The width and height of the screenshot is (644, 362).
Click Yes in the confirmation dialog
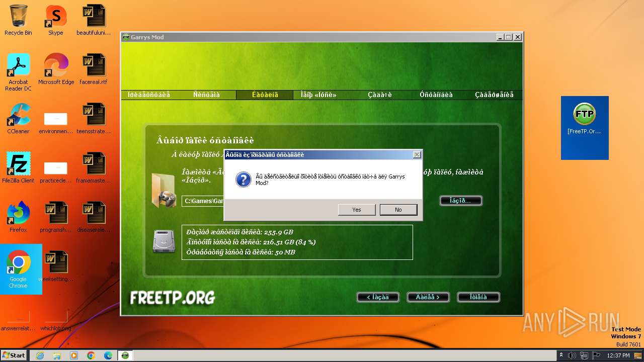click(x=357, y=210)
